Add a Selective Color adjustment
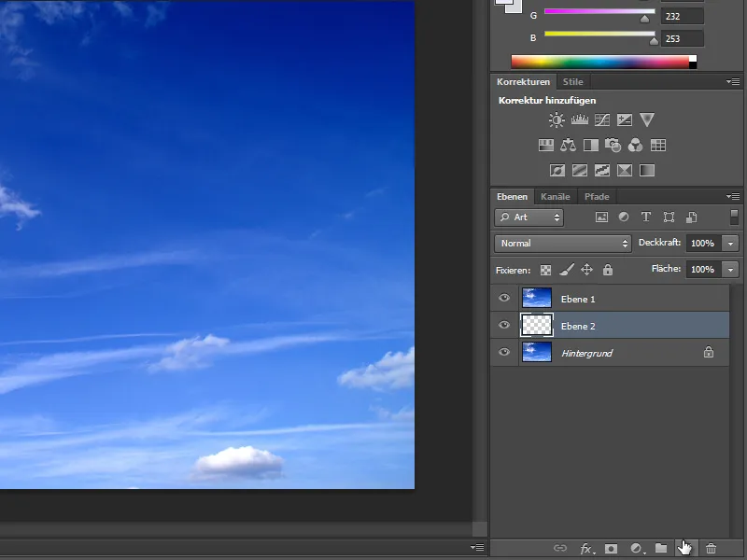Screen dimensions: 747x560 [625, 171]
